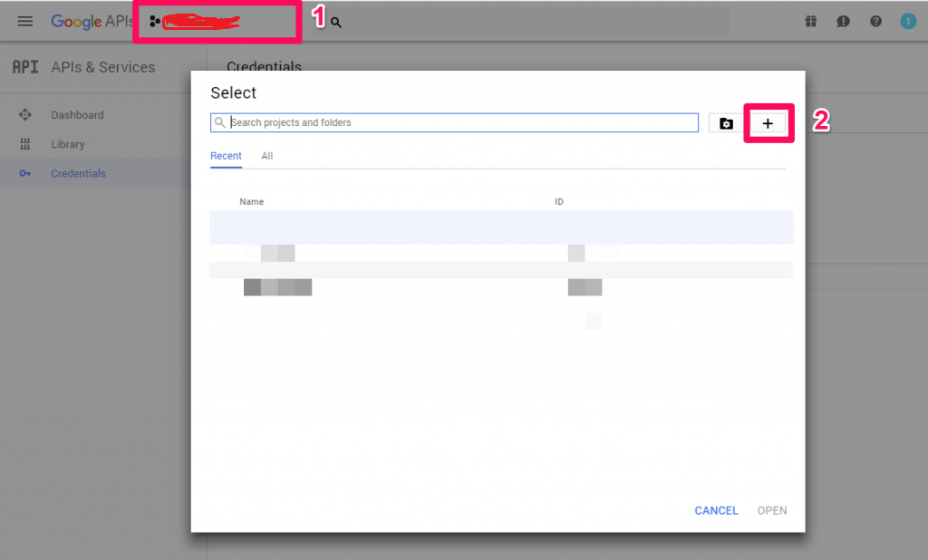Open Dashboard in the sidebar
Image resolution: width=928 pixels, height=560 pixels.
[77, 115]
